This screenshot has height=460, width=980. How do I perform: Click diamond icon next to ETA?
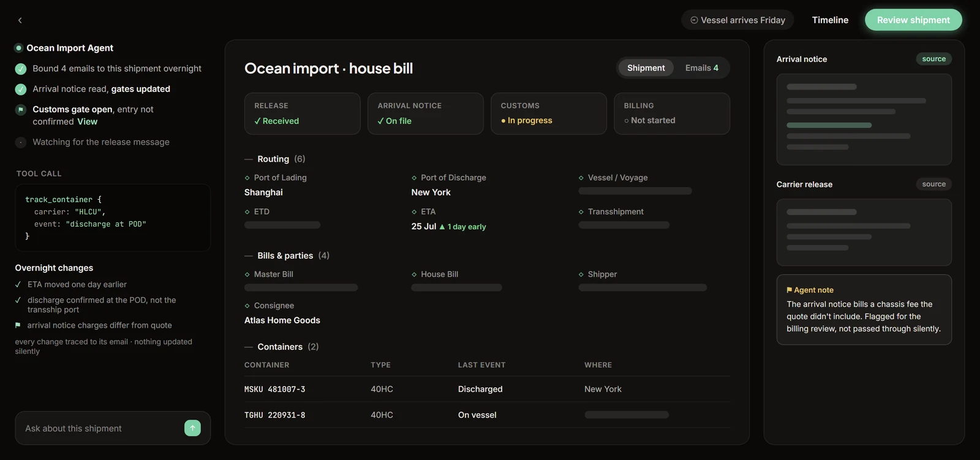click(x=414, y=212)
